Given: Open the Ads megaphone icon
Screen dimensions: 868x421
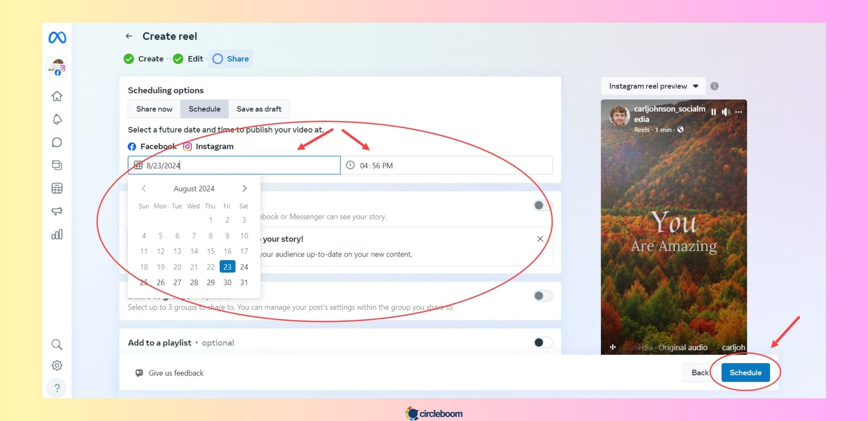Looking at the screenshot, I should [x=57, y=211].
